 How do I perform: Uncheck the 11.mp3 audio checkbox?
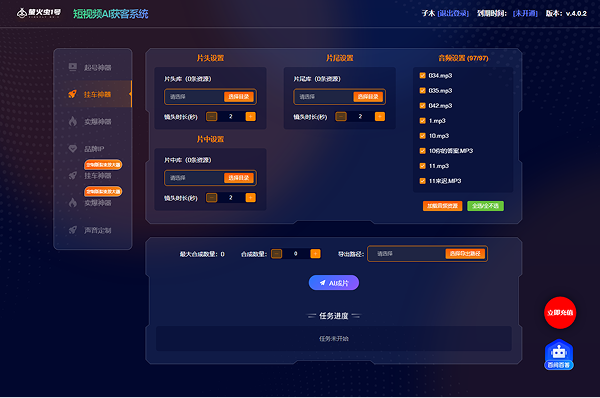click(422, 166)
